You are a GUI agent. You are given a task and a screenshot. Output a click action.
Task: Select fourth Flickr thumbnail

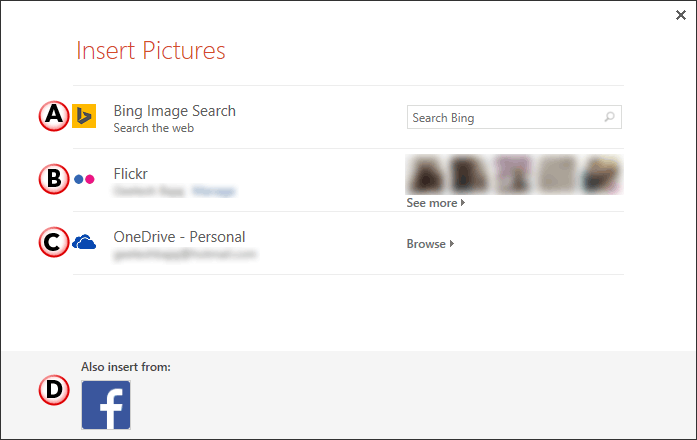click(x=557, y=174)
